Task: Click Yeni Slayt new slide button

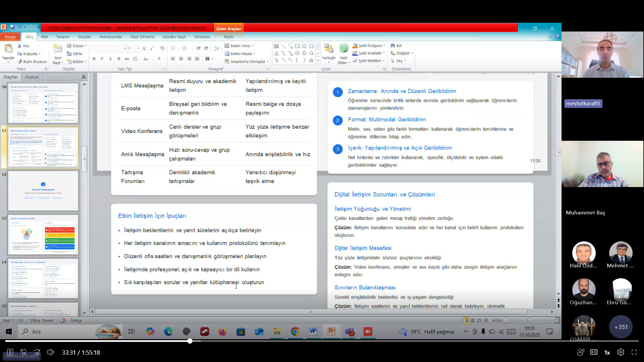Action: click(57, 49)
